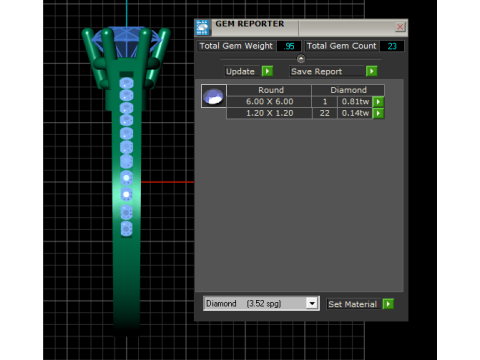Close the Gem Reporter window

pyautogui.click(x=400, y=27)
